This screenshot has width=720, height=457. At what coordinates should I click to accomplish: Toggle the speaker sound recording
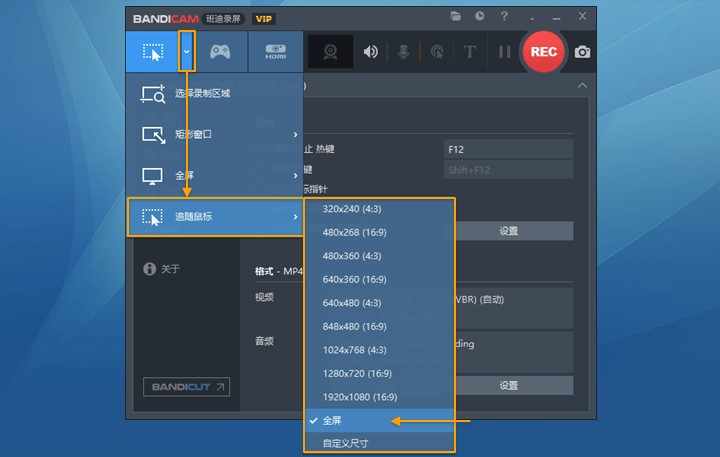click(x=371, y=51)
